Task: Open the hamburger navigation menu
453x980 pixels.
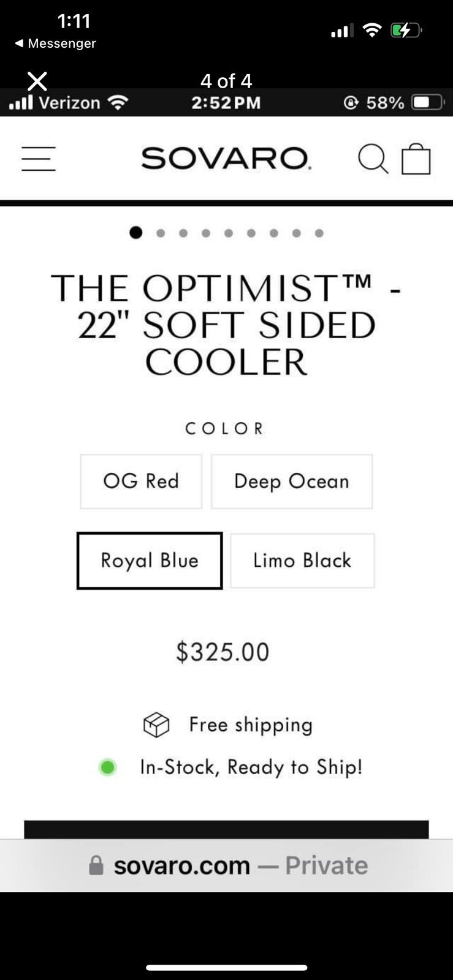Action: pos(39,159)
